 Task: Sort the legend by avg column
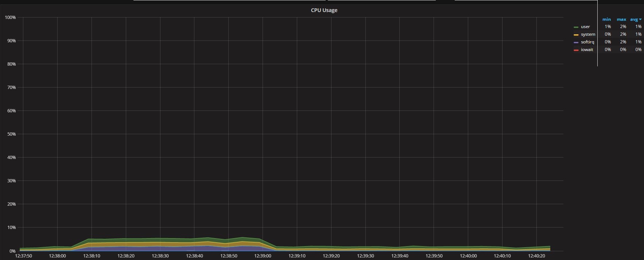(x=634, y=19)
